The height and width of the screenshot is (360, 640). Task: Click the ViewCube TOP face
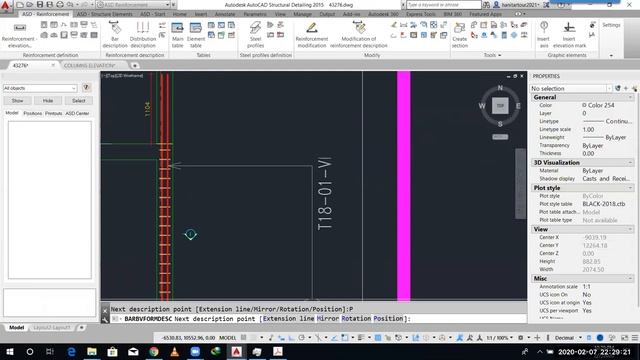[500, 106]
